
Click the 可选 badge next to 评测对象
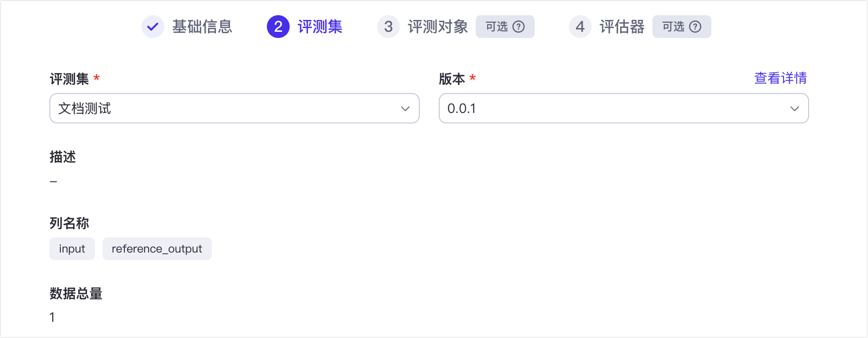497,27
